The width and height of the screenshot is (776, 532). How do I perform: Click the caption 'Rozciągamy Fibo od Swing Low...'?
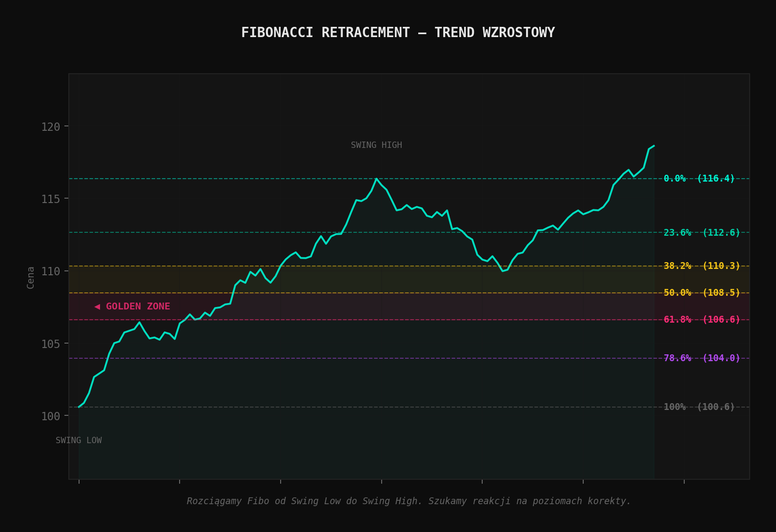pyautogui.click(x=409, y=501)
